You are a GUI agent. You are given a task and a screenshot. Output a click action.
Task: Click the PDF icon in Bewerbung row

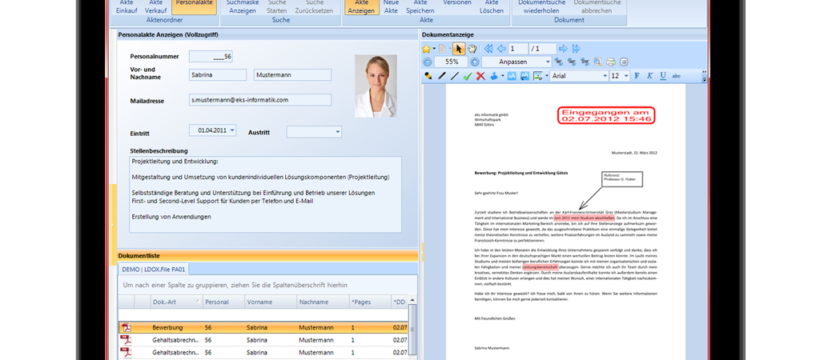126,328
